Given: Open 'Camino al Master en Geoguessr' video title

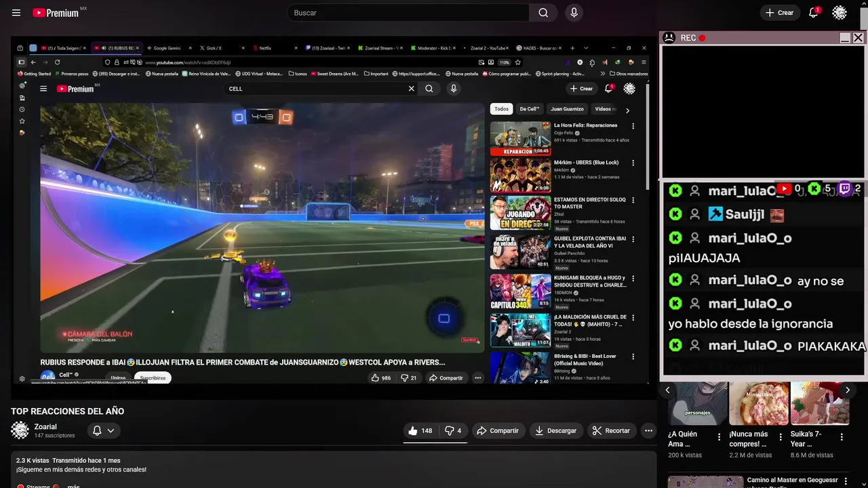Looking at the screenshot, I should [x=793, y=482].
